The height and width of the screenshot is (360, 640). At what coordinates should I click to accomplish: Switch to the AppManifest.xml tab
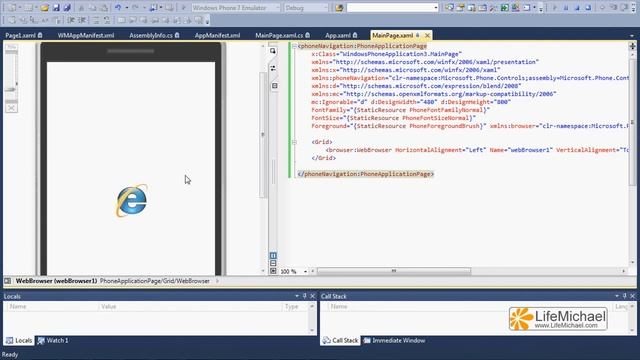[x=217, y=36]
